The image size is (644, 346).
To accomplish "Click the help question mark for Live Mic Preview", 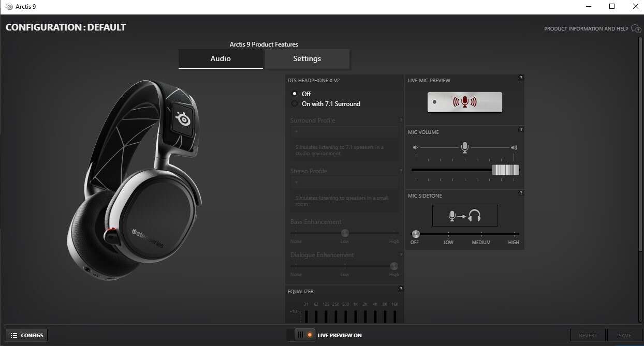I will click(x=521, y=78).
